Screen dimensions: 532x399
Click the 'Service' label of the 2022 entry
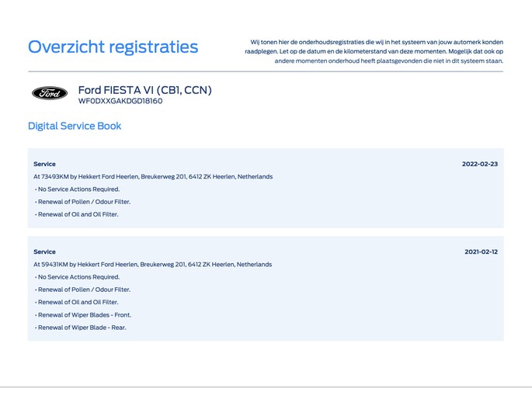point(44,164)
